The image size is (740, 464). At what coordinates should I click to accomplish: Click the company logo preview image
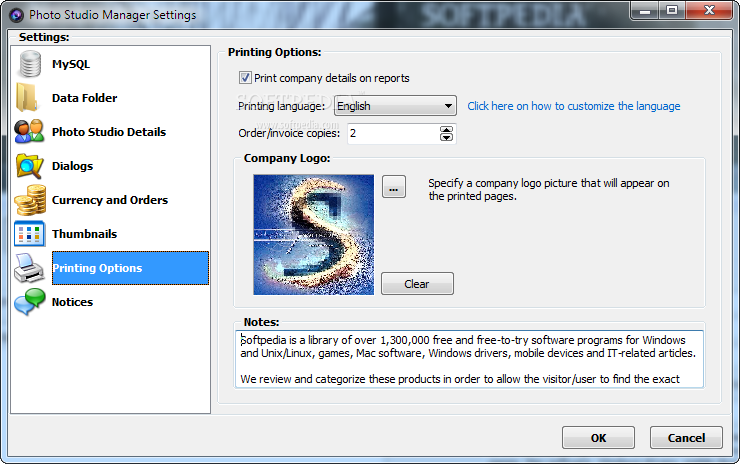313,235
